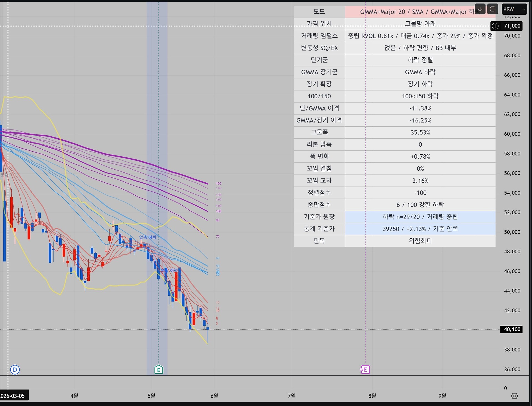Click the plus icon next to 71,000

[x=495, y=26]
